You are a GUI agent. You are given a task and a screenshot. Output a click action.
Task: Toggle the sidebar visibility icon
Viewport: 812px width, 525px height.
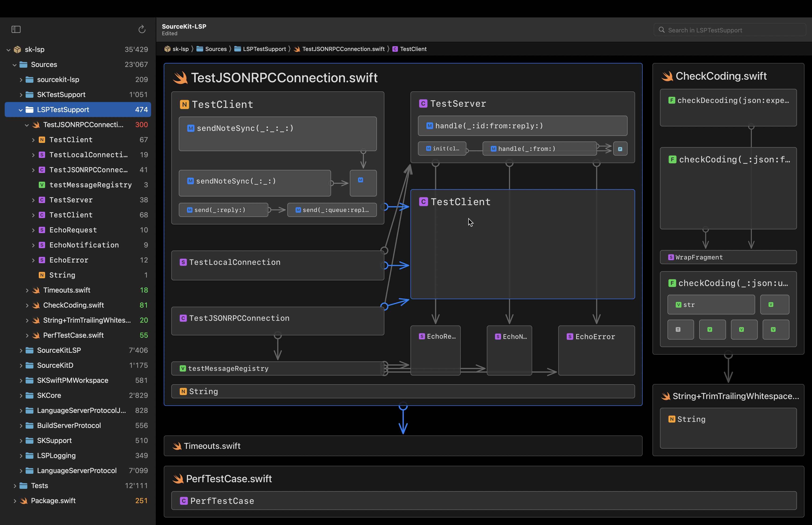click(16, 29)
